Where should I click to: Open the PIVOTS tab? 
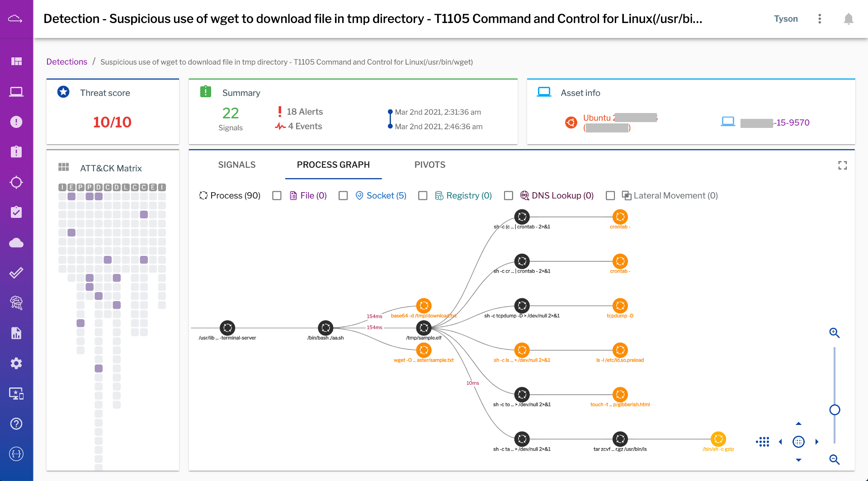click(x=429, y=165)
